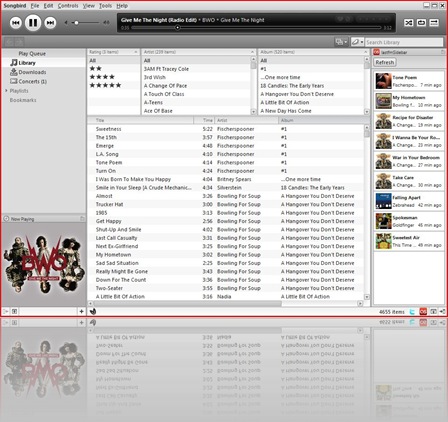
Task: Sort the Rating filter pane header
Action: pyautogui.click(x=113, y=52)
